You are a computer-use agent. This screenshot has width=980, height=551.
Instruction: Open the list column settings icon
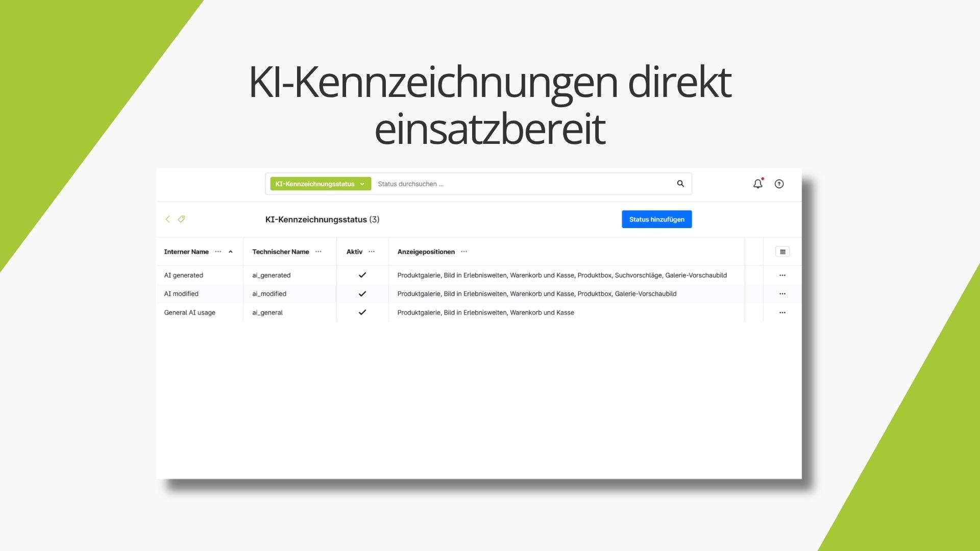782,252
